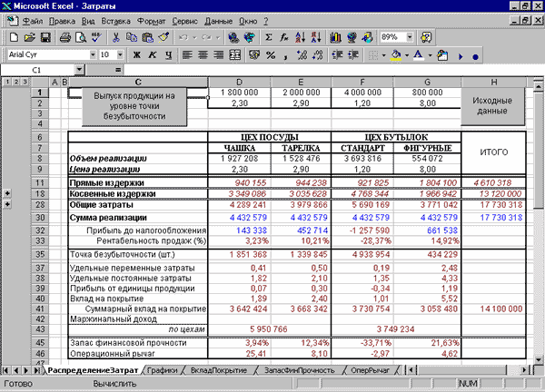This screenshot has width=545, height=392.
Task: Open the font color dropdown arrow
Action: tap(430, 55)
